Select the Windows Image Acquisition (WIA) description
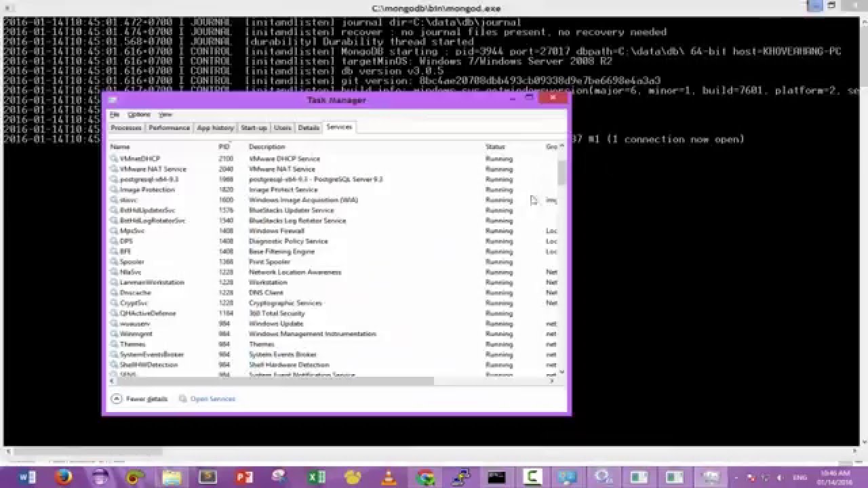Image resolution: width=868 pixels, height=488 pixels. pyautogui.click(x=303, y=200)
